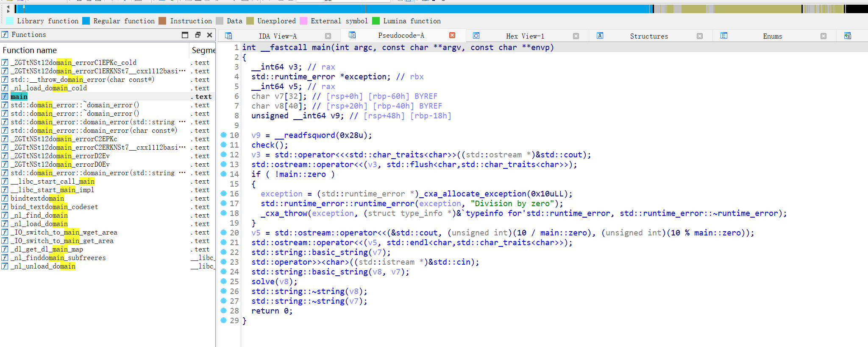Click the IDA View-A tab icon

[228, 36]
